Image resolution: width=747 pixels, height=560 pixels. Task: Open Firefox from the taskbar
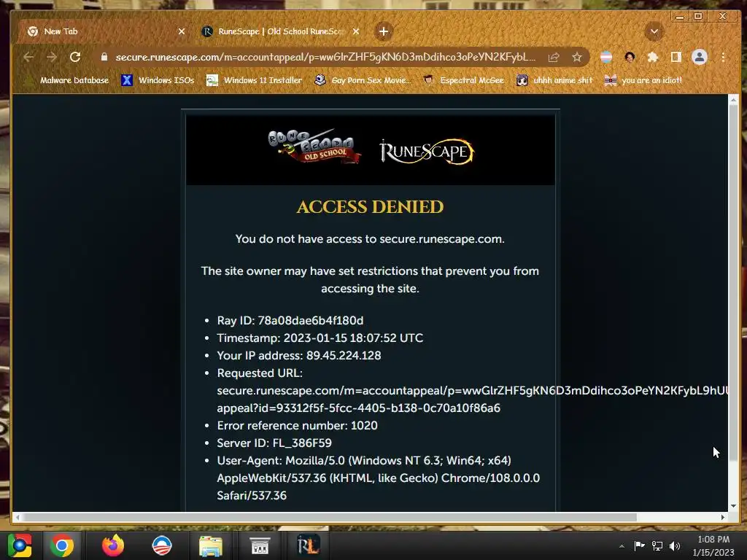tap(113, 545)
